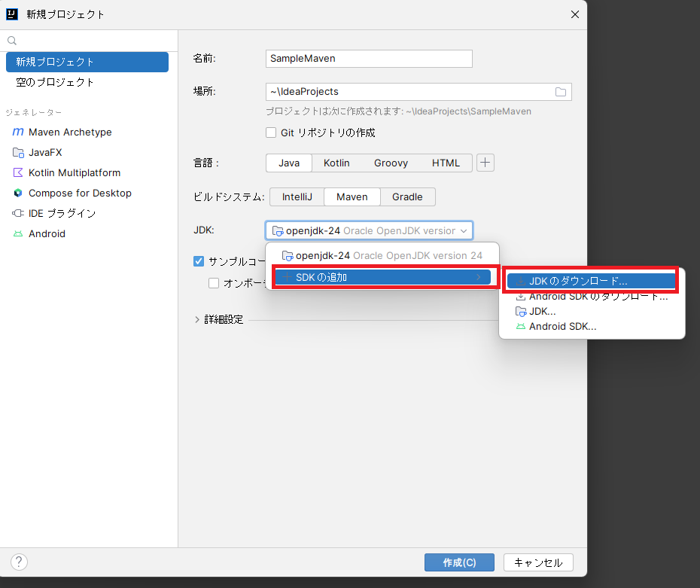700x588 pixels.
Task: Choose IntelliJ build system
Action: (x=297, y=197)
